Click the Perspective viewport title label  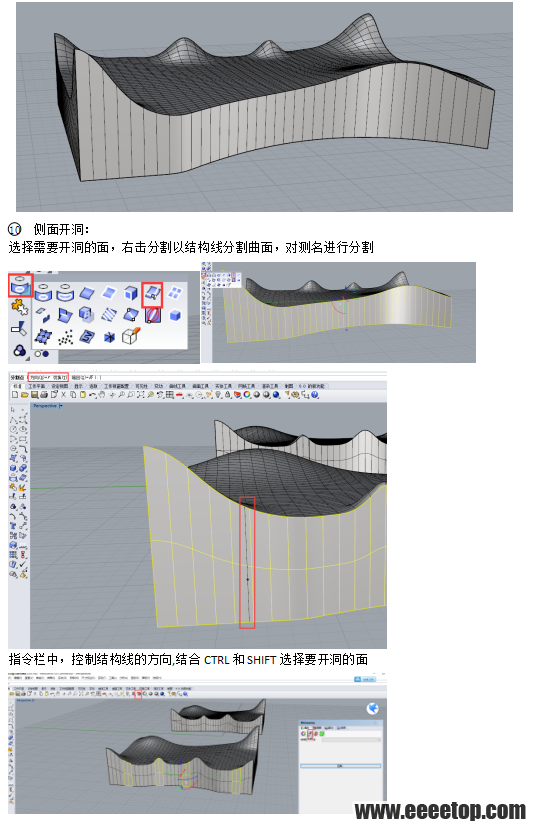pos(45,406)
